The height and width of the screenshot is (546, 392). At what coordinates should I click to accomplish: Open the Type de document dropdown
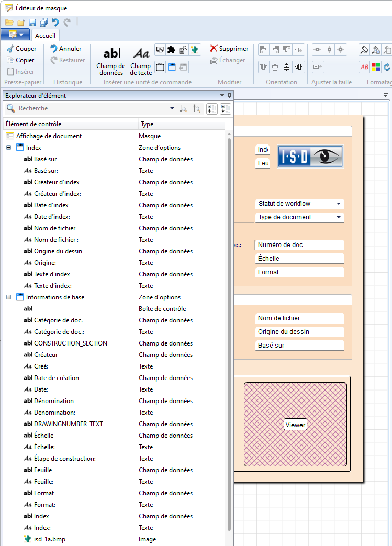pyautogui.click(x=339, y=217)
